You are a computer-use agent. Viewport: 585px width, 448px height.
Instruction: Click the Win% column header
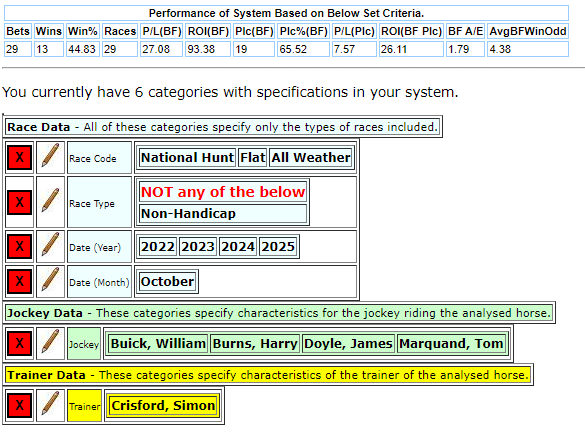[82, 31]
